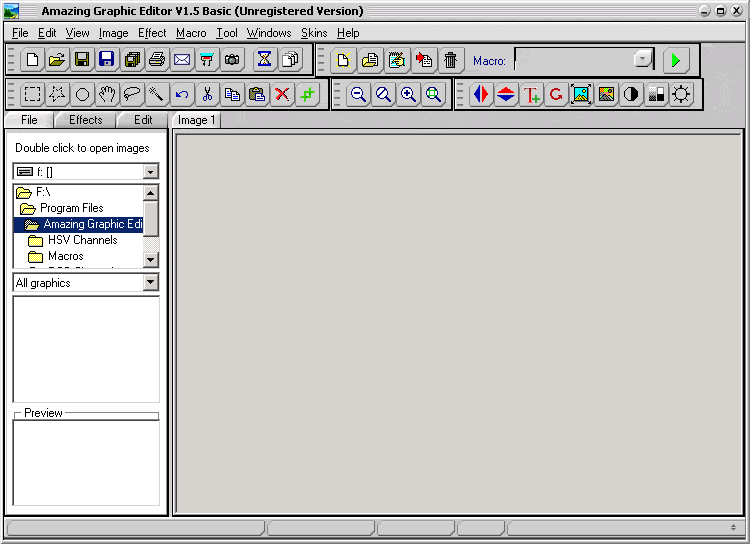Send image by email envelope icon
750x544 pixels.
(x=182, y=60)
